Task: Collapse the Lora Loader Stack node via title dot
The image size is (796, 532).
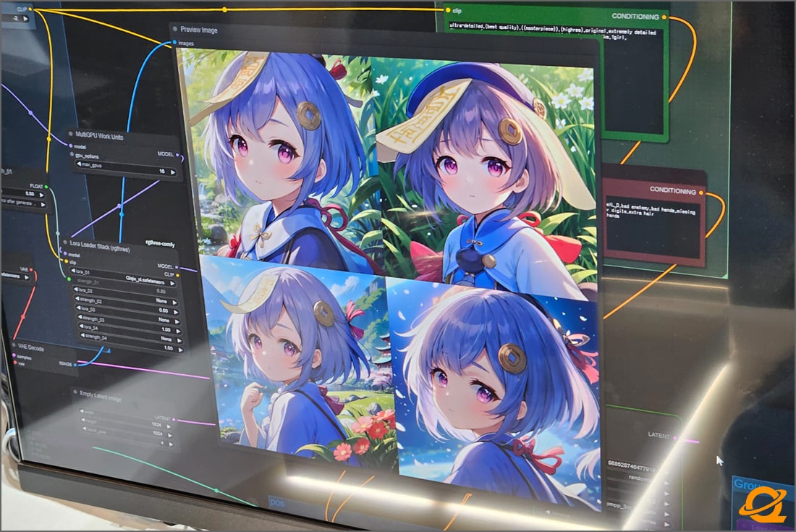Action: pos(65,242)
